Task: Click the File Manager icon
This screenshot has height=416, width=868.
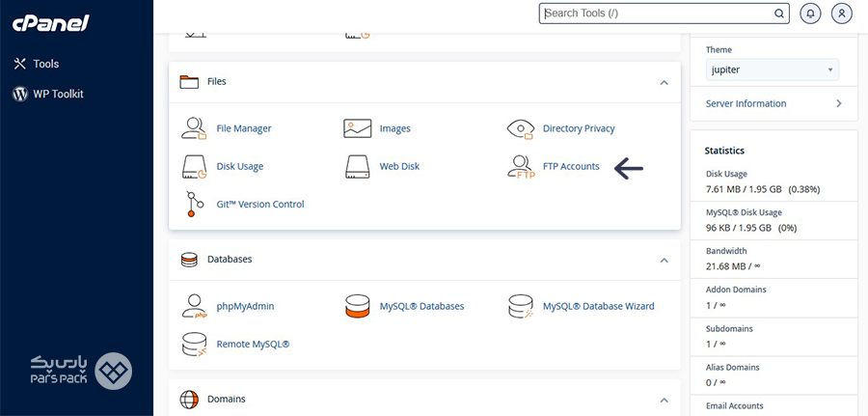Action: pyautogui.click(x=194, y=128)
